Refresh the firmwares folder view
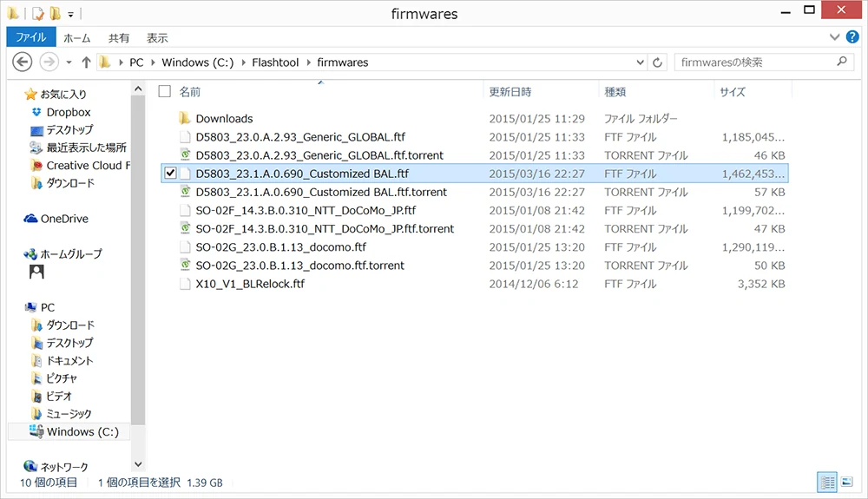This screenshot has width=868, height=499. [x=658, y=62]
